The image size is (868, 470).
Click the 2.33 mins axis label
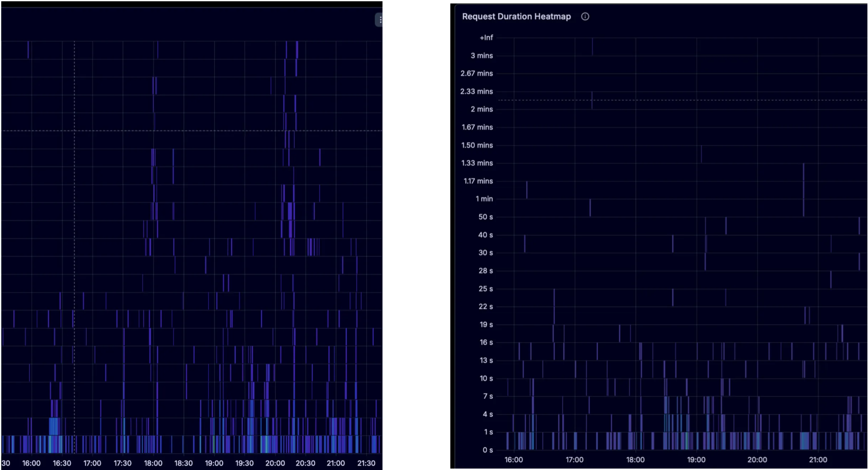click(477, 92)
